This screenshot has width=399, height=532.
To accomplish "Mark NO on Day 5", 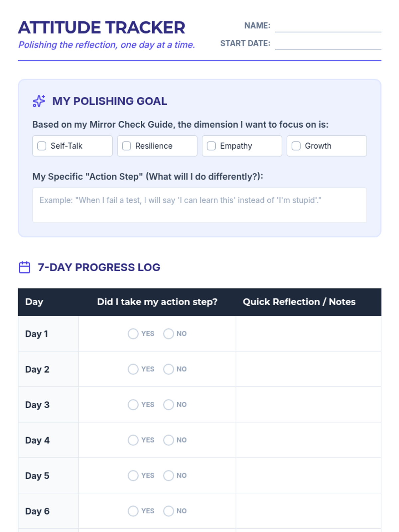I will tap(169, 475).
